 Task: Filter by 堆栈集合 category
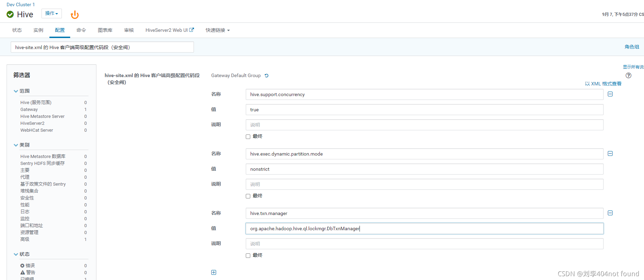(x=29, y=191)
